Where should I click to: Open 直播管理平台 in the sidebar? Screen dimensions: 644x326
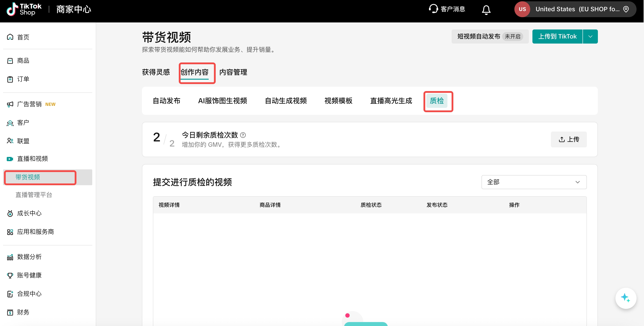34,195
